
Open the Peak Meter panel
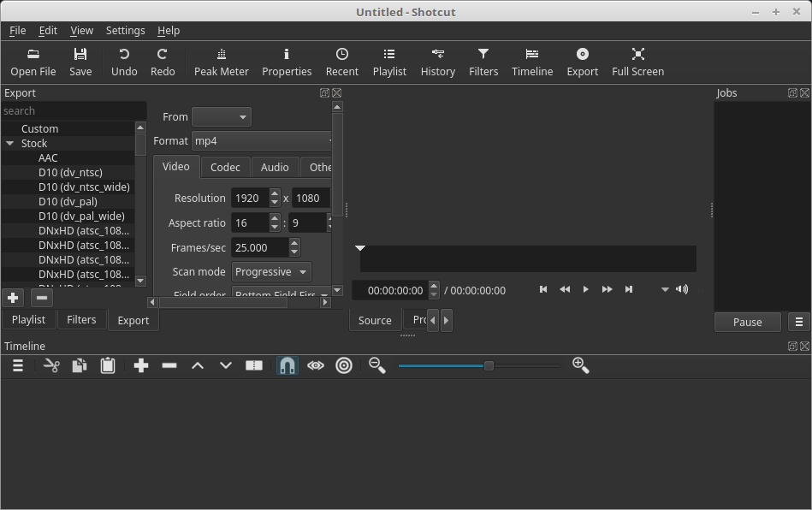[221, 62]
